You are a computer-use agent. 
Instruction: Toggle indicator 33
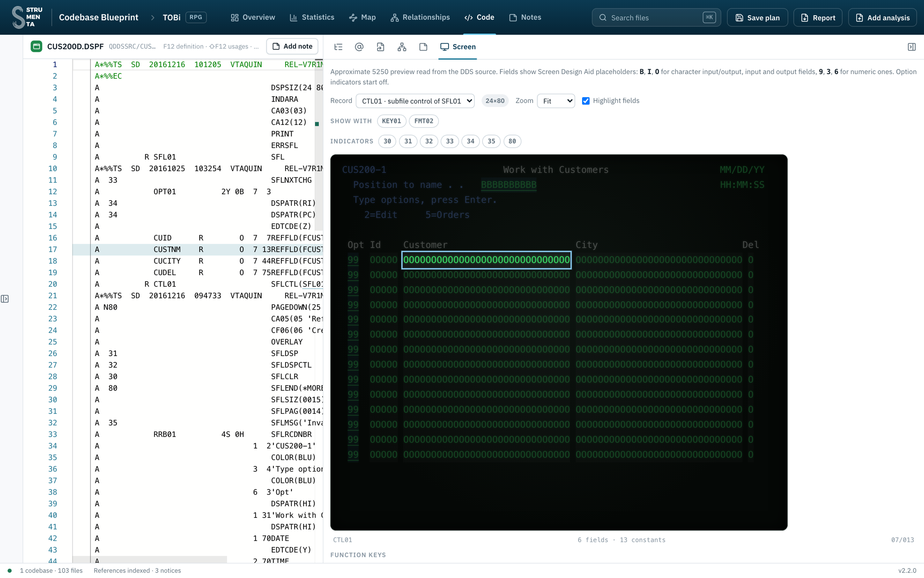pyautogui.click(x=450, y=141)
